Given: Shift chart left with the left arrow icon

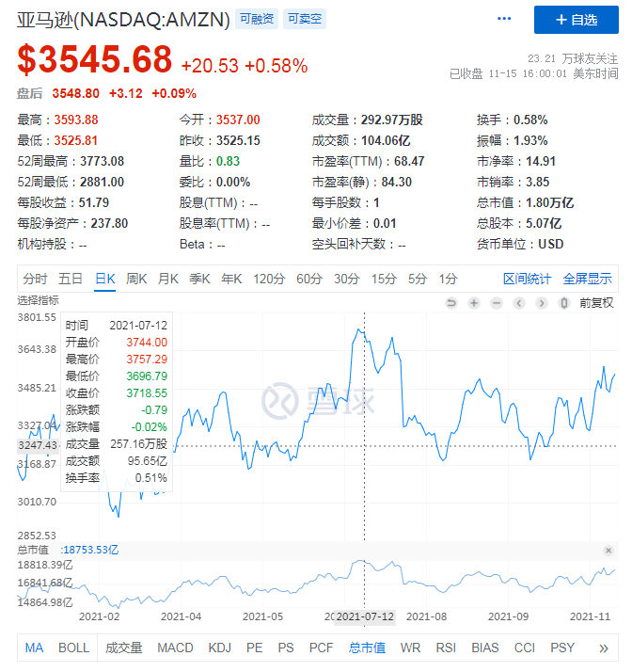Looking at the screenshot, I should tap(519, 303).
